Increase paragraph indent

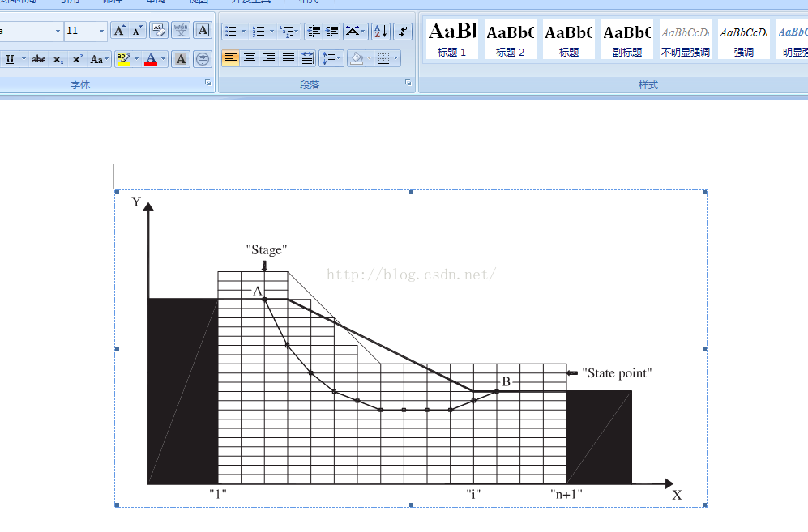tap(331, 32)
